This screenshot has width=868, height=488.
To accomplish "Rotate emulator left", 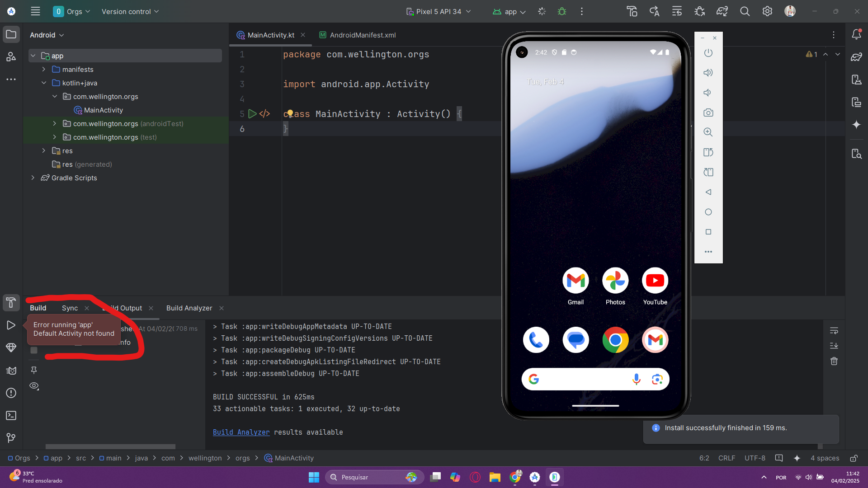I will 708,152.
